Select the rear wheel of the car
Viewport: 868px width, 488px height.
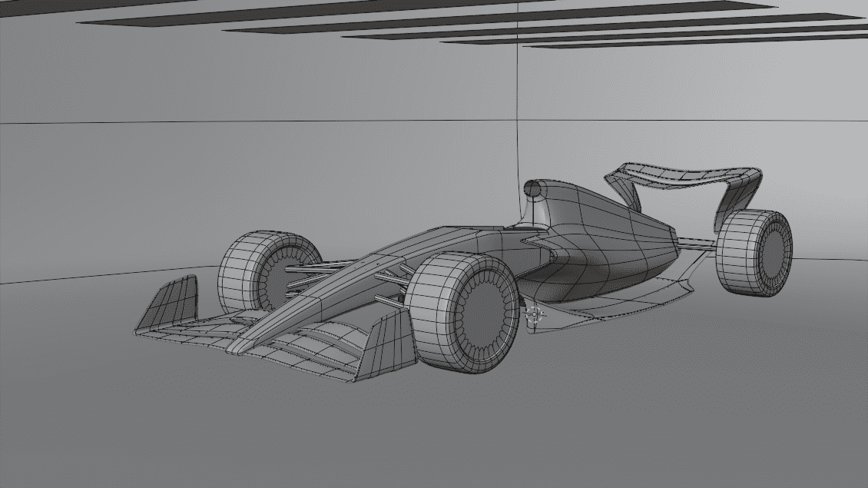coord(754,253)
